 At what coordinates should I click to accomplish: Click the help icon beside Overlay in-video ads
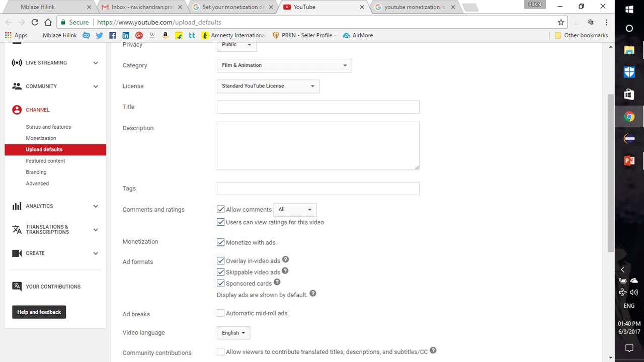click(x=285, y=260)
